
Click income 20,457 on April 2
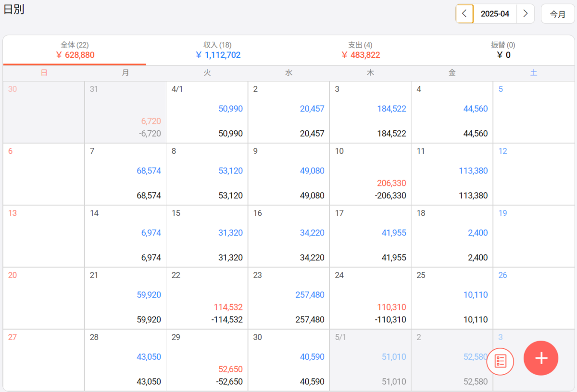click(312, 109)
